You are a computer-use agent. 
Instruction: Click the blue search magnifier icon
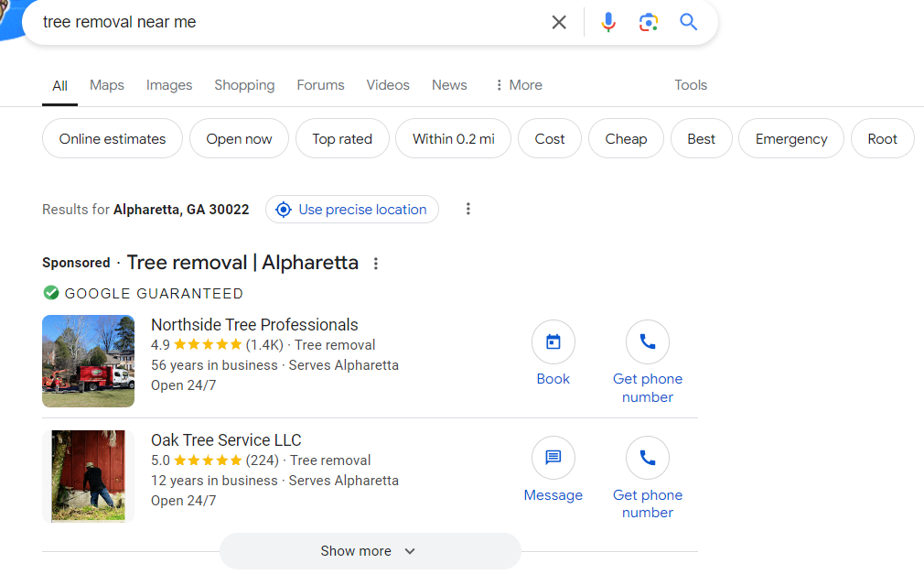pos(689,22)
